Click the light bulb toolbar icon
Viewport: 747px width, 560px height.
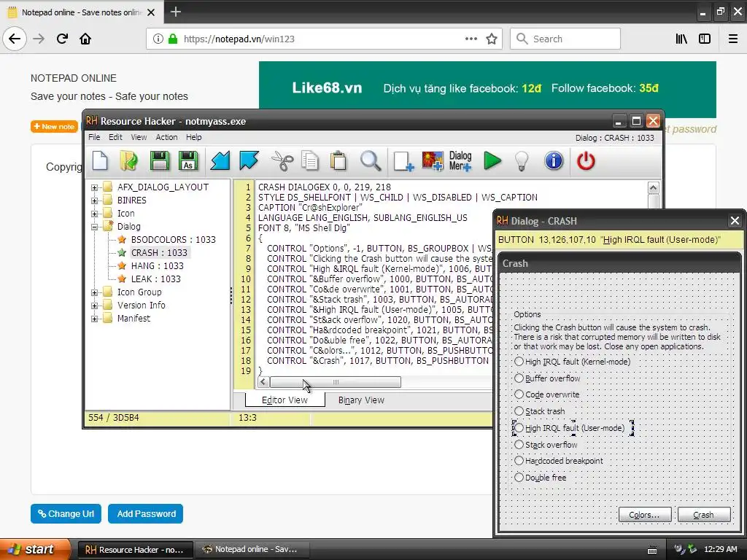coord(522,161)
